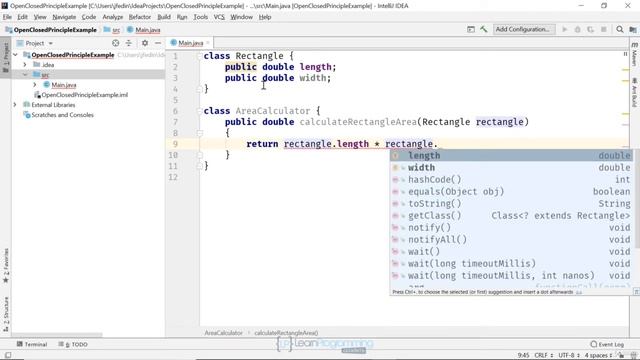Click the Collapse All icon in the Project panel
640x360 pixels.
(x=129, y=43)
